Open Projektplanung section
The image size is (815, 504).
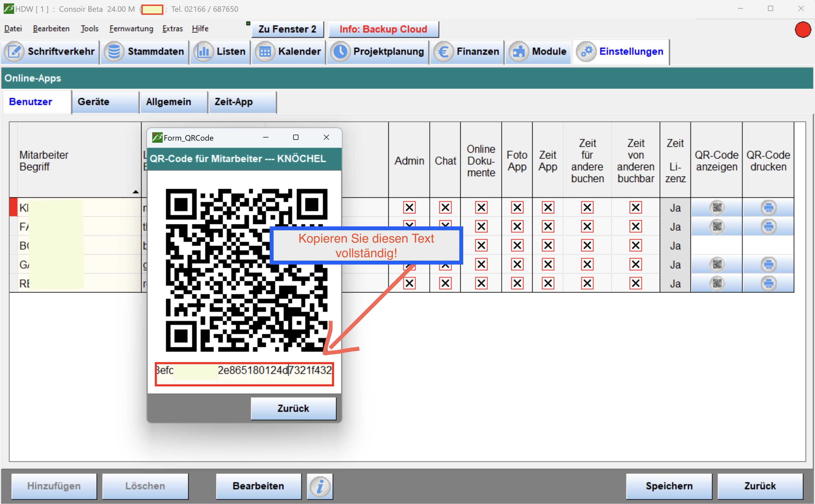click(378, 52)
